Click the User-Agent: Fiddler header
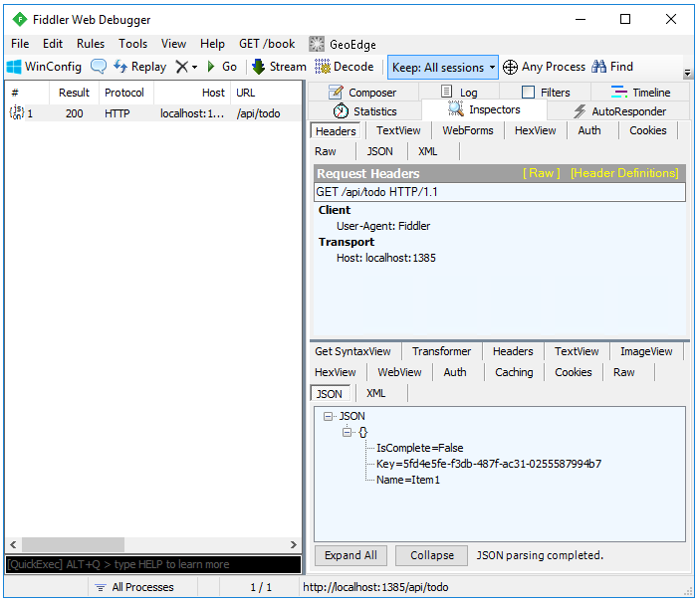This screenshot has height=603, width=700. [383, 226]
